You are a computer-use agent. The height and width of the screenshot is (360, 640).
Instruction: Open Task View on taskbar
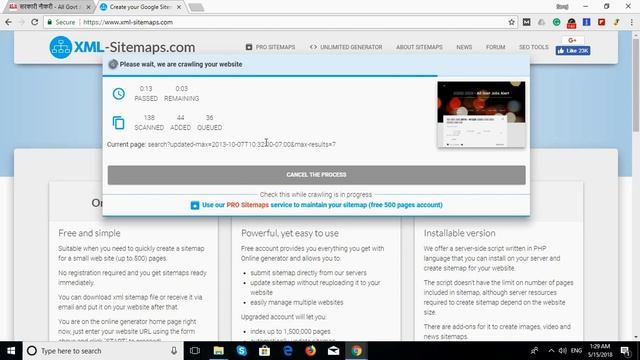tap(195, 351)
